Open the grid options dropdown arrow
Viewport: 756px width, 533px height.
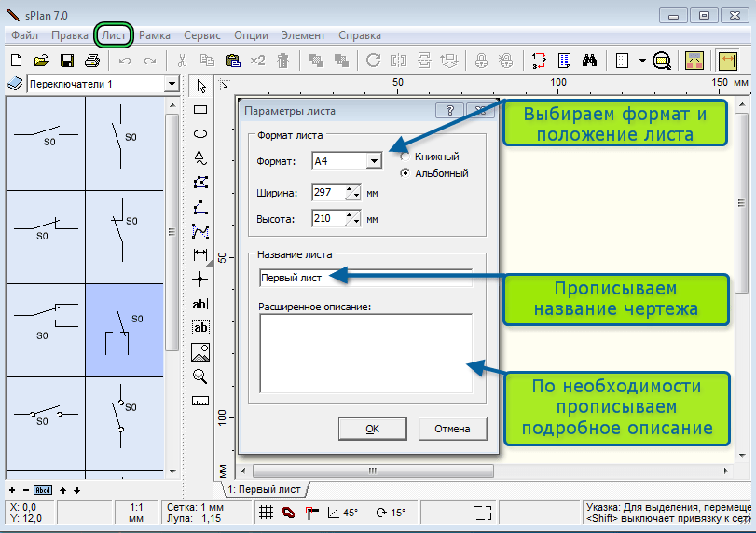(x=642, y=61)
